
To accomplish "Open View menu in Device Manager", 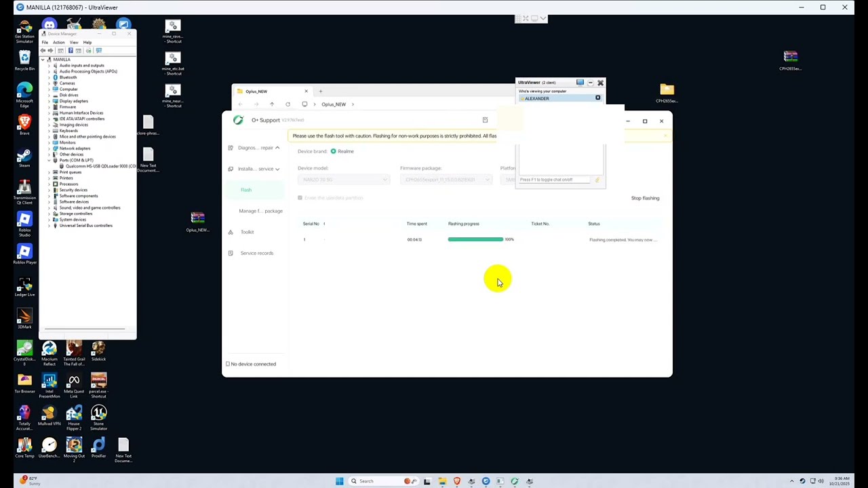I will tap(74, 42).
